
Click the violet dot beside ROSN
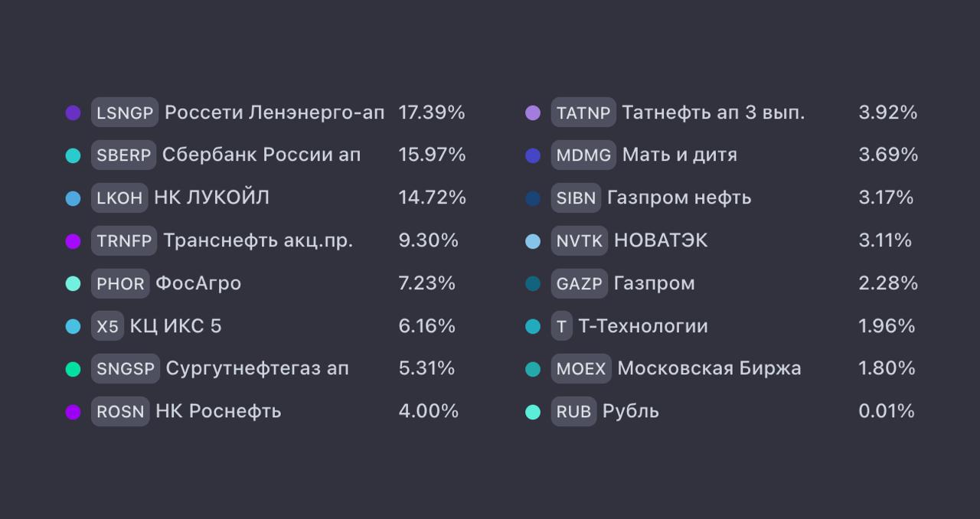(x=73, y=412)
